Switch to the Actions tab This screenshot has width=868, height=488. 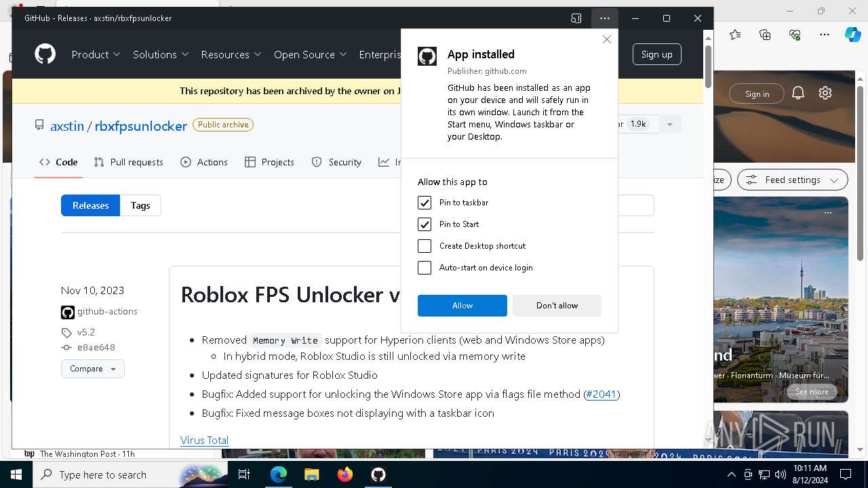click(204, 162)
